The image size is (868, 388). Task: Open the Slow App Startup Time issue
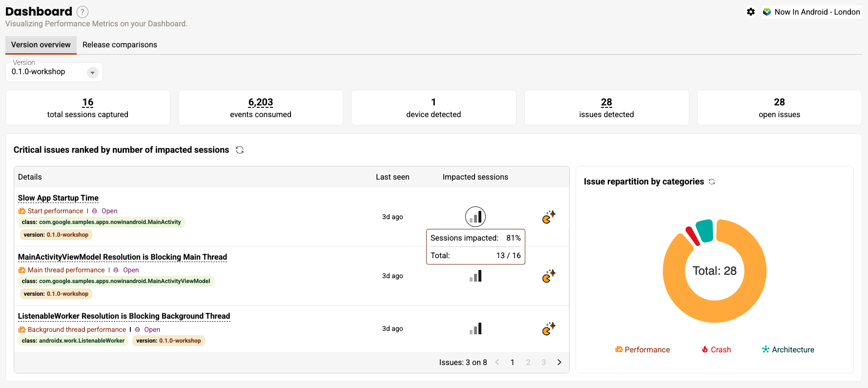(x=58, y=198)
